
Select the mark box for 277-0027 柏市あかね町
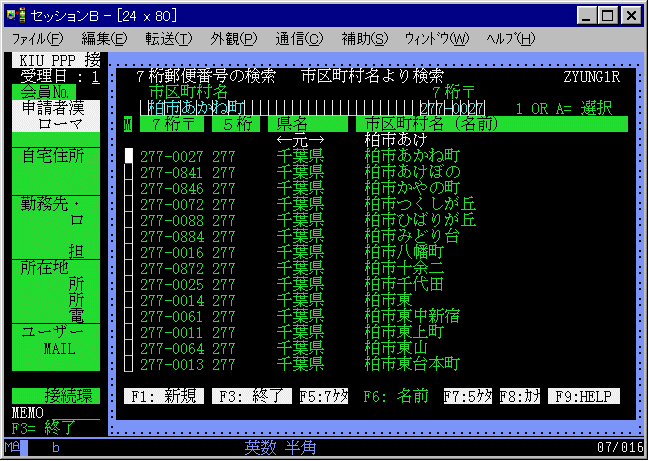coord(129,156)
